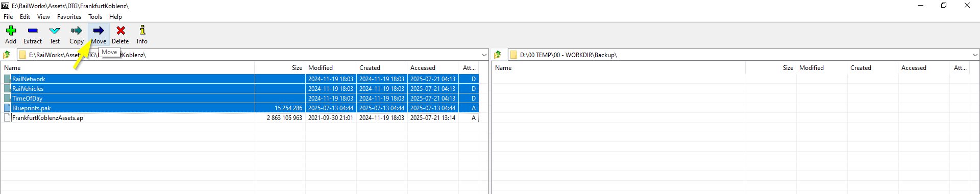
Task: Sort right panel by Attributes column
Action: (x=960, y=68)
